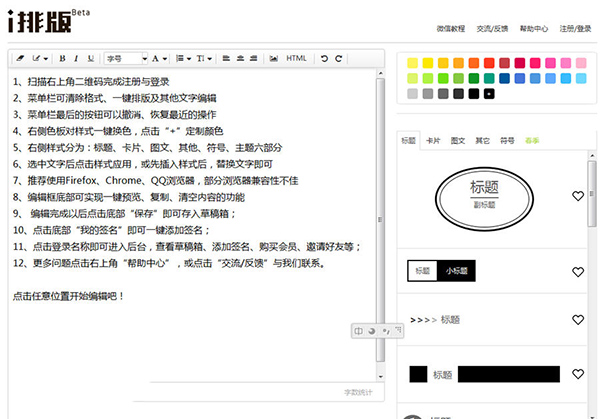This screenshot has height=419, width=600.
Task: Click the font color A icon
Action: click(155, 59)
